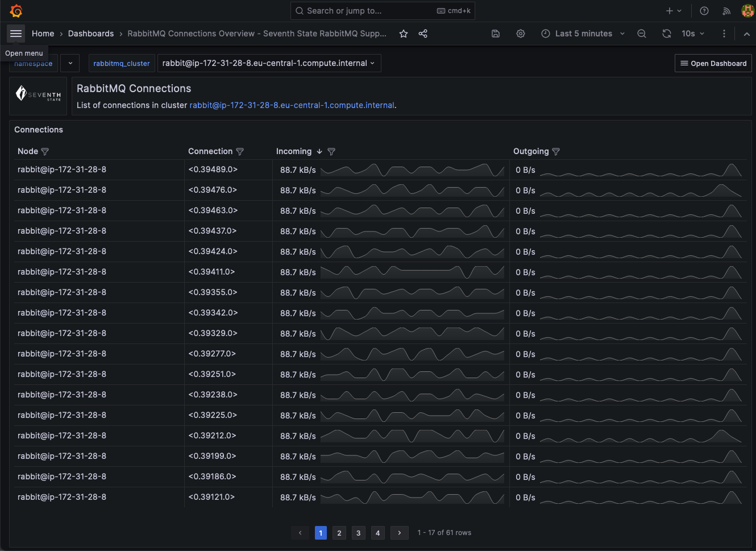Viewport: 756px width, 551px height.
Task: Focus the Search or jump to field
Action: (383, 11)
